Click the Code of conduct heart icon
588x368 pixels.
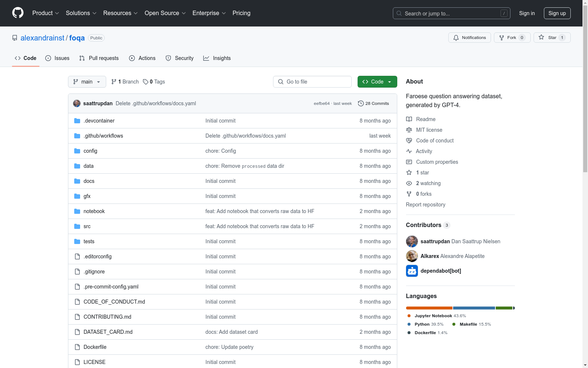tap(409, 141)
